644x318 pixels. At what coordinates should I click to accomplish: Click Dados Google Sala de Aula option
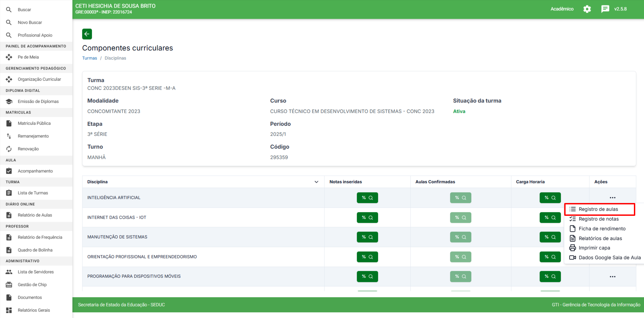coord(609,257)
